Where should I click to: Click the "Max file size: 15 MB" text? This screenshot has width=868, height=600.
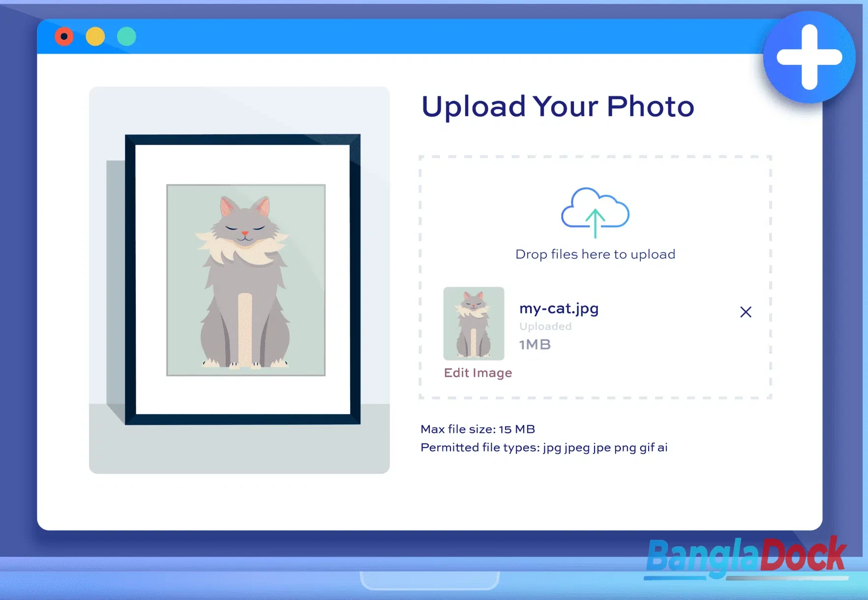(478, 429)
